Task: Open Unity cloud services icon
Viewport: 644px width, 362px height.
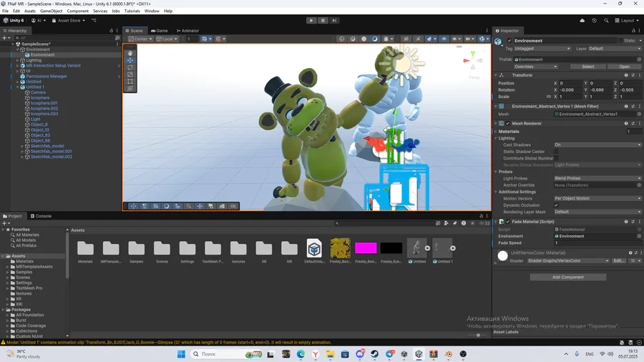Action: point(582,20)
